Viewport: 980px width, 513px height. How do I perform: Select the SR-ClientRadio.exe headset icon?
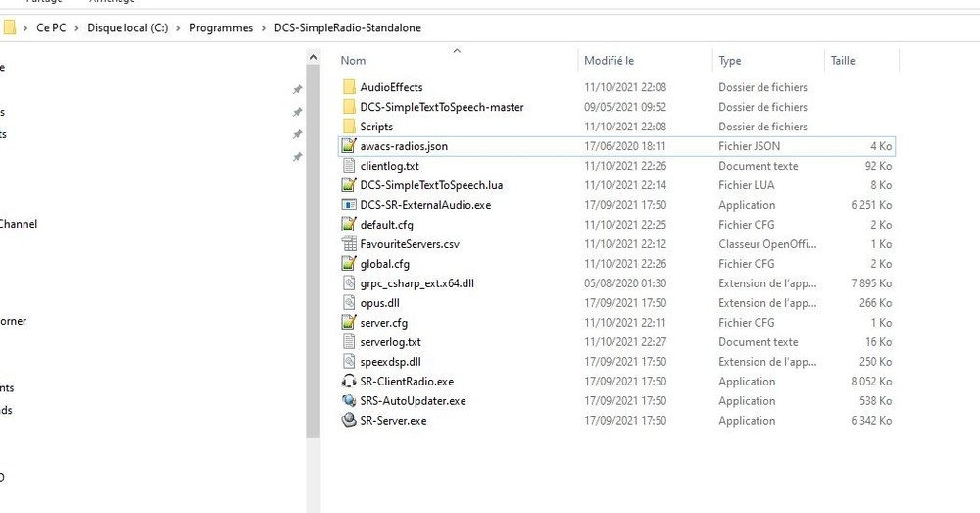pos(349,381)
